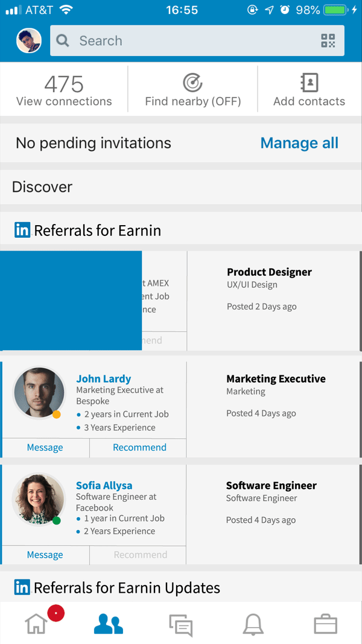Screen dimensions: 362x644
Task: Open the Software Engineer job title
Action: pyautogui.click(x=271, y=485)
